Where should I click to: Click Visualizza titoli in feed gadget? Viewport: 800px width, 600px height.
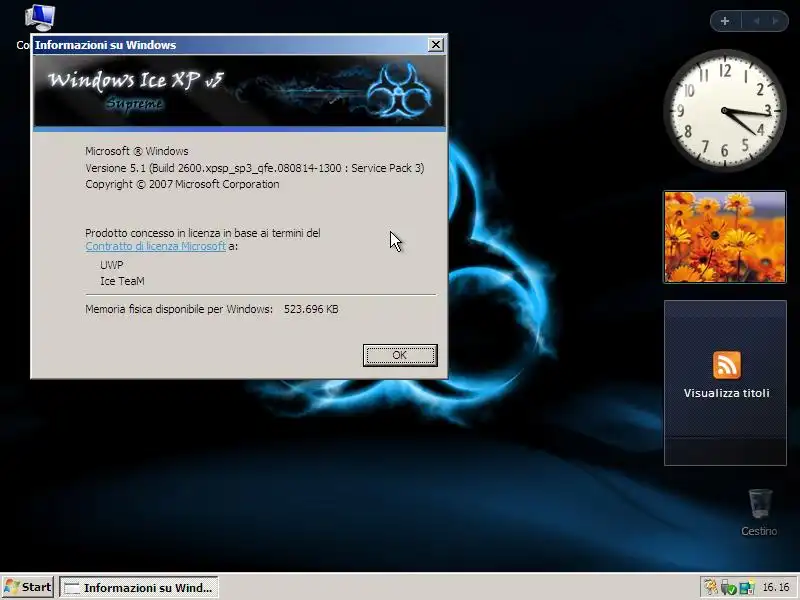tap(727, 393)
